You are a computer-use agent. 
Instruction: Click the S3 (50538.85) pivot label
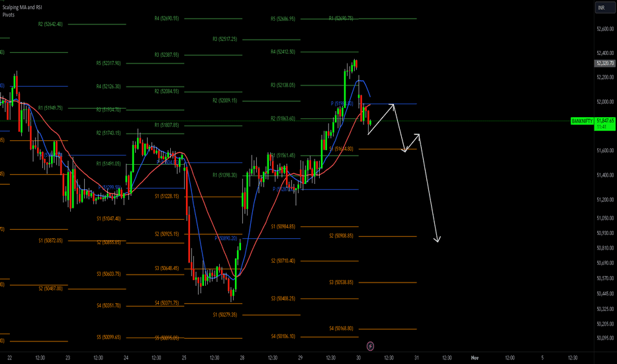(341, 282)
